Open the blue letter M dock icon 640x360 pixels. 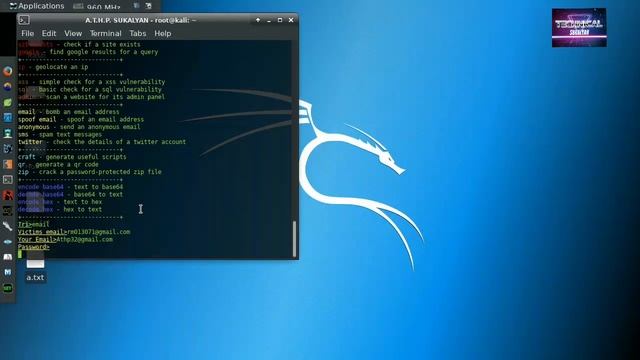coord(7,272)
